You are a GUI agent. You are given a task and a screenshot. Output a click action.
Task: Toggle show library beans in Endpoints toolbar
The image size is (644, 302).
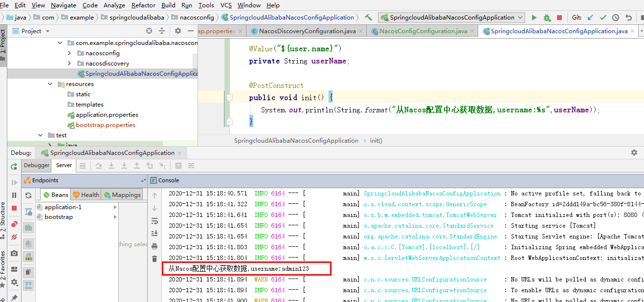(x=28, y=227)
